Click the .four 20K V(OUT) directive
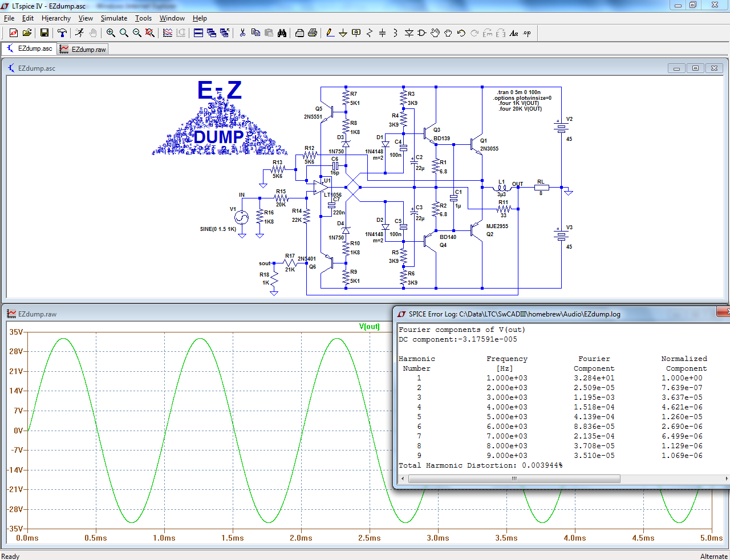Screen dimensions: 730x560 (520, 109)
